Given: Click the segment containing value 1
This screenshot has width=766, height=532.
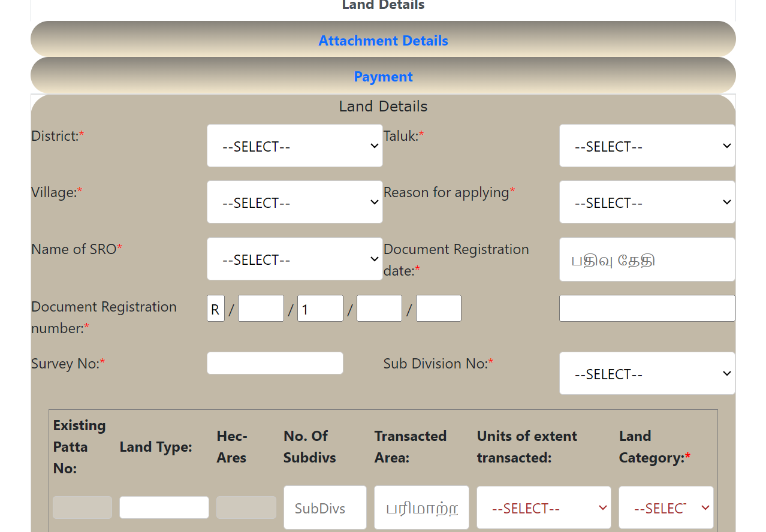Looking at the screenshot, I should pos(320,308).
